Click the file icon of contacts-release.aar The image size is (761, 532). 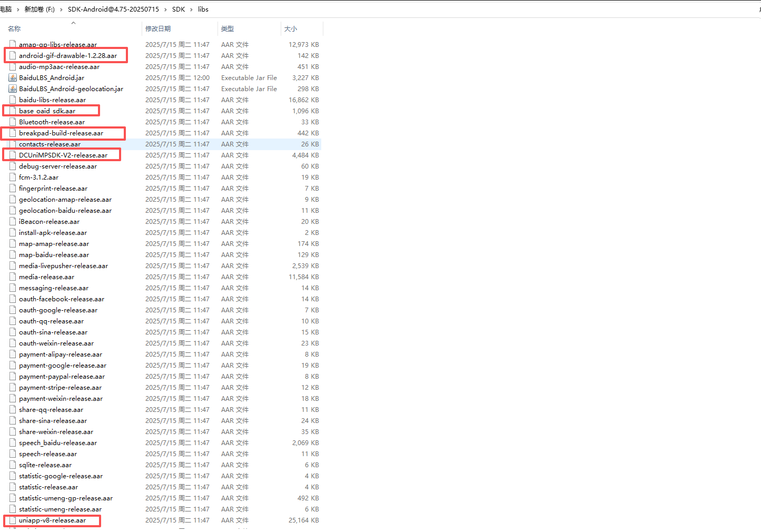[13, 144]
